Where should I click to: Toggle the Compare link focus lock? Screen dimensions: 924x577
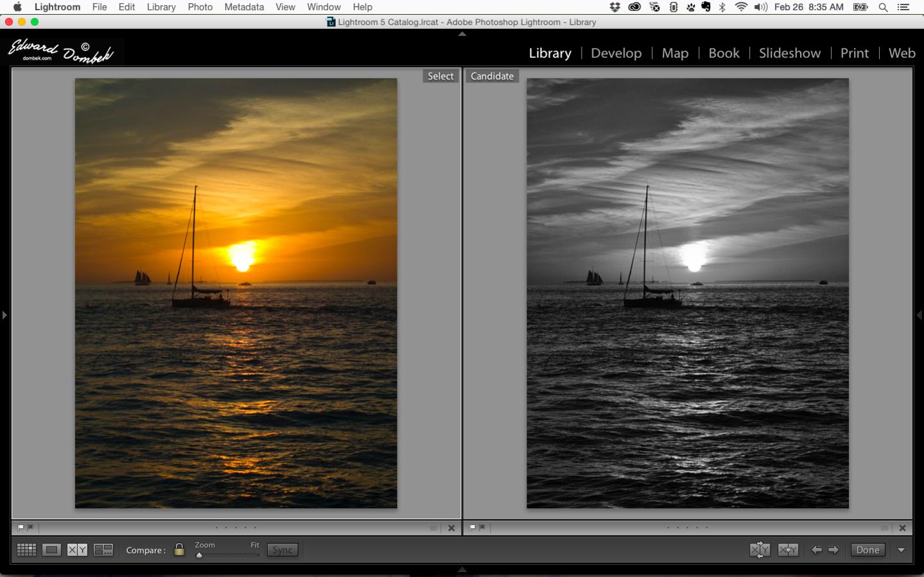180,550
